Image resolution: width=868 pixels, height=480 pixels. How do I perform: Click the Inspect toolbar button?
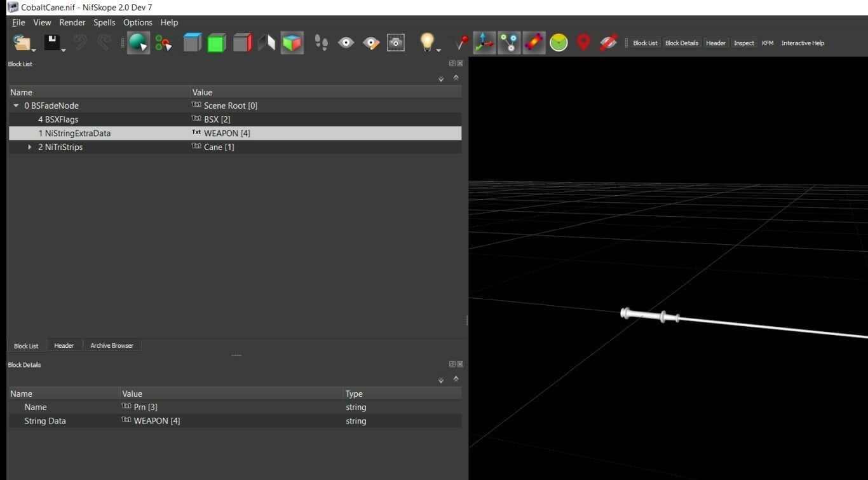pyautogui.click(x=743, y=43)
